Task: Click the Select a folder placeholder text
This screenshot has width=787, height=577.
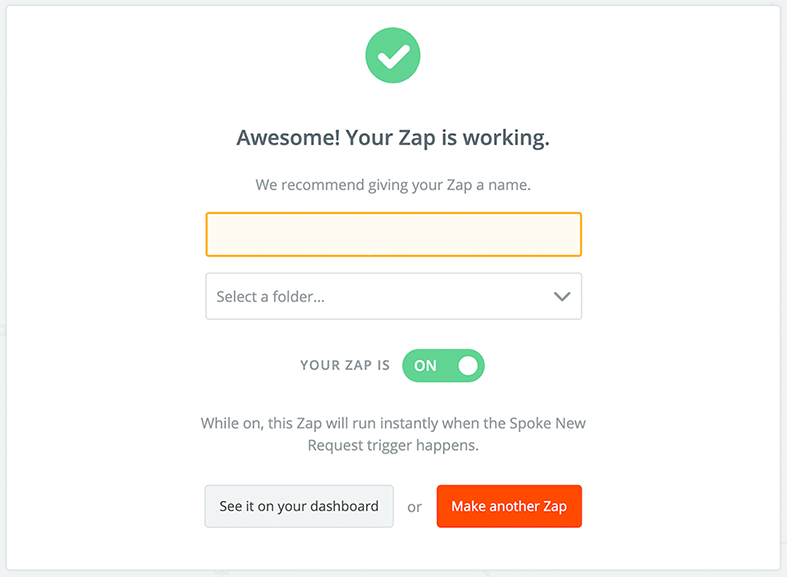Action: tap(271, 297)
